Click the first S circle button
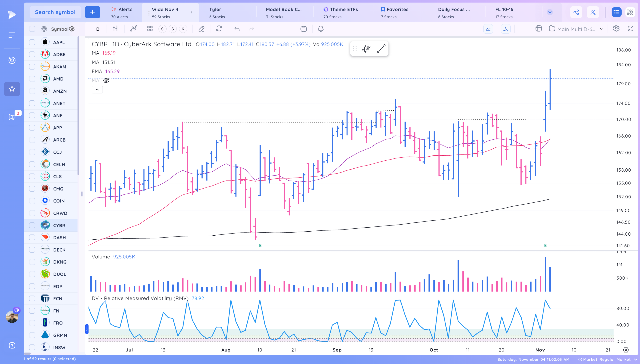Image resolution: width=640 pixels, height=364 pixels. (162, 29)
